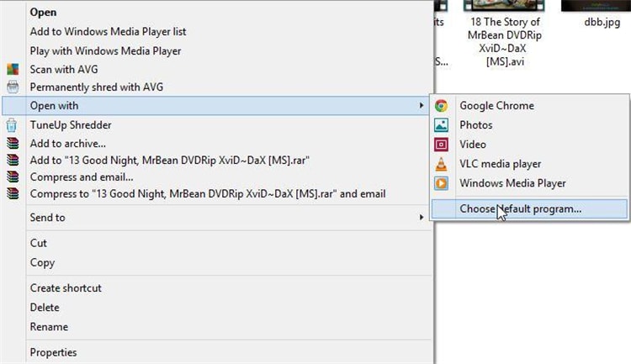Open with Video app
The height and width of the screenshot is (364, 631).
pyautogui.click(x=473, y=145)
